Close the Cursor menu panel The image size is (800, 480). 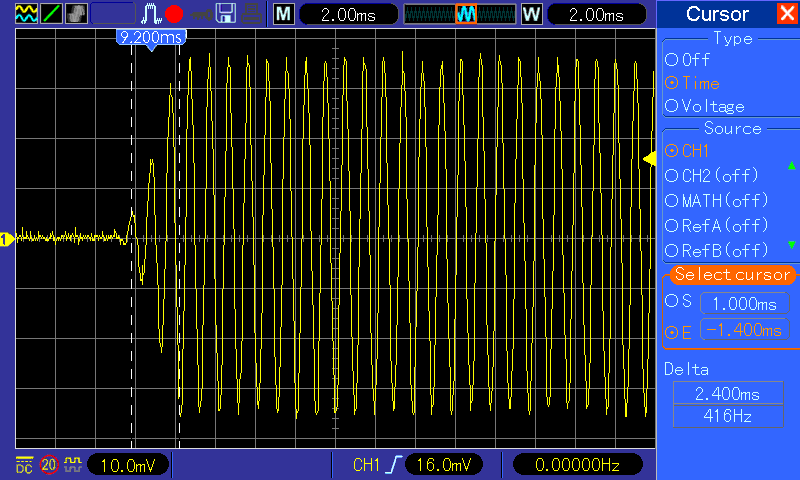[787, 14]
